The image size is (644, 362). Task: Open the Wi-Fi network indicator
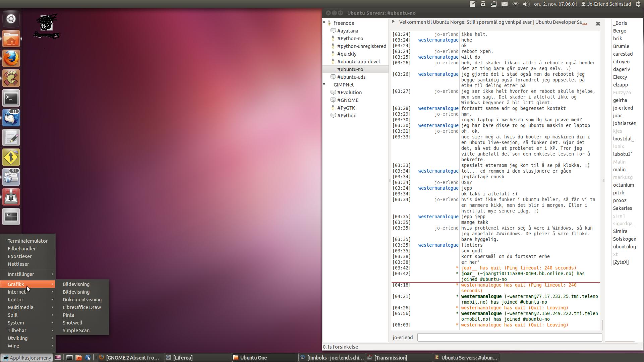pos(516,4)
